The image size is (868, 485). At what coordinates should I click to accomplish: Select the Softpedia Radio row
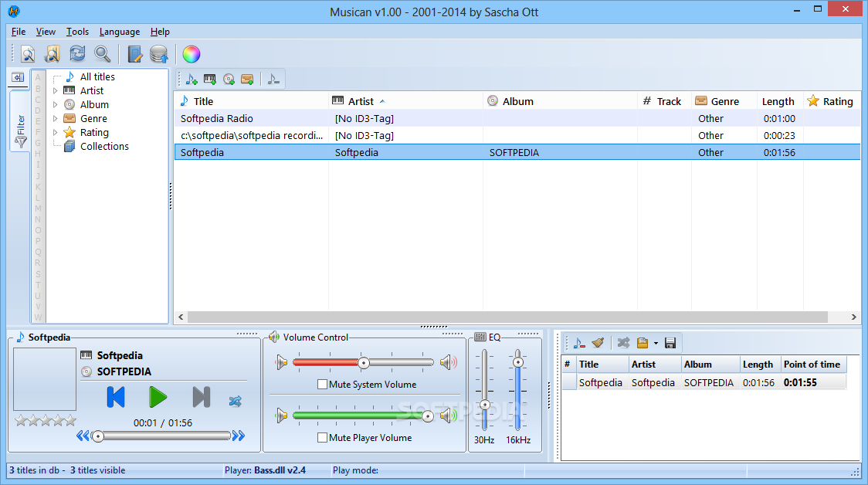[517, 118]
